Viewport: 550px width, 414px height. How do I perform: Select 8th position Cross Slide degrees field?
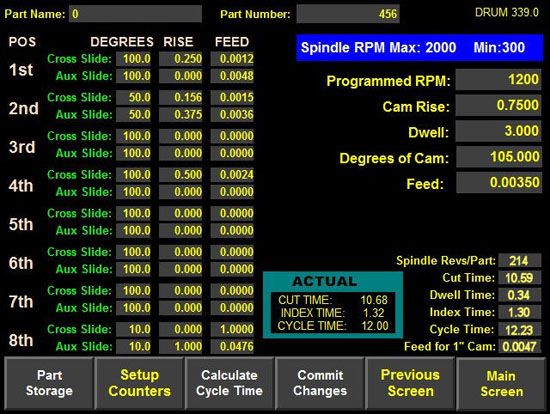click(x=133, y=329)
